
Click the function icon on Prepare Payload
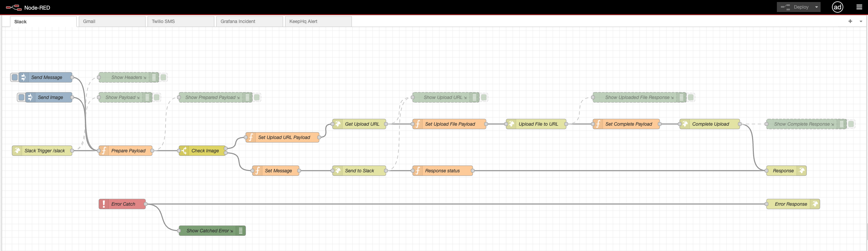pos(104,151)
